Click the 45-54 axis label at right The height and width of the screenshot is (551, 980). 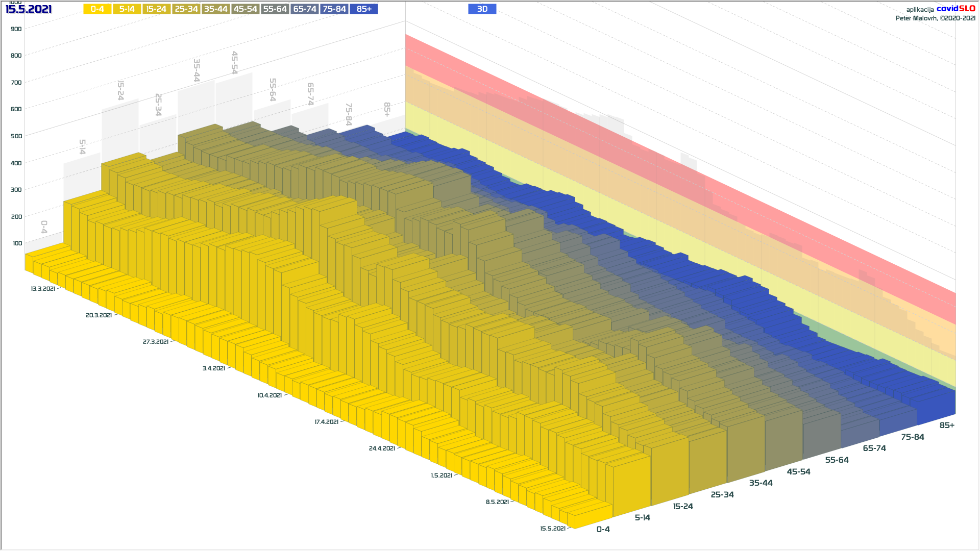coord(798,472)
